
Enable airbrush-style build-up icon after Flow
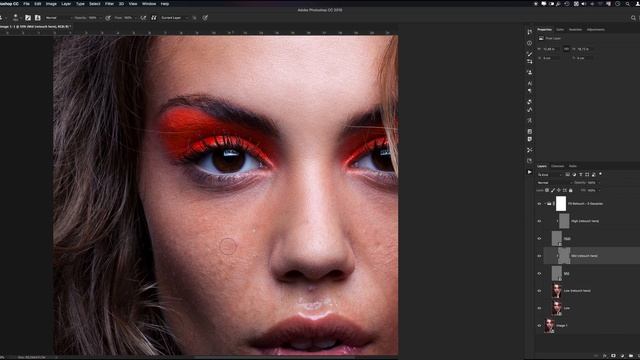pyautogui.click(x=143, y=18)
